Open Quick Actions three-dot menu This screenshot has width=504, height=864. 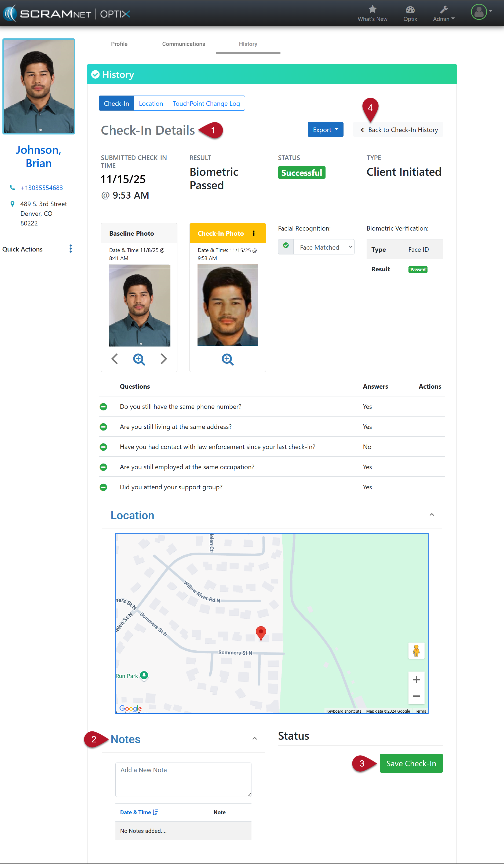click(x=71, y=249)
